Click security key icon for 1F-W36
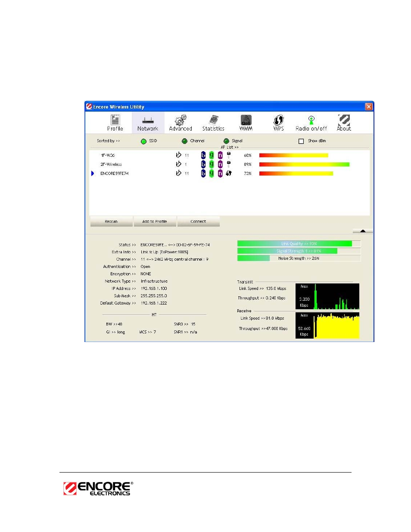Image resolution: width=411 pixels, height=532 pixels. tap(229, 155)
